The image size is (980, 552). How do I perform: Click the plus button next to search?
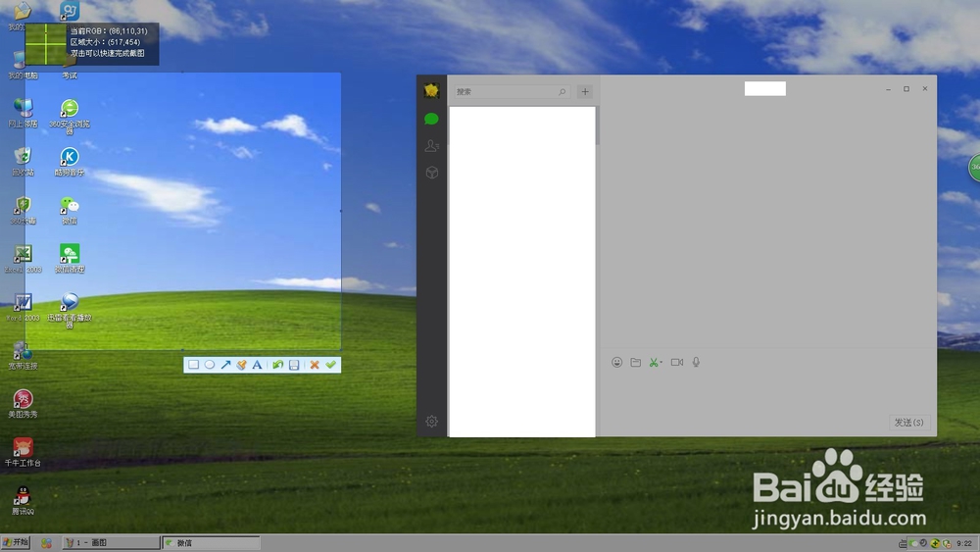585,92
